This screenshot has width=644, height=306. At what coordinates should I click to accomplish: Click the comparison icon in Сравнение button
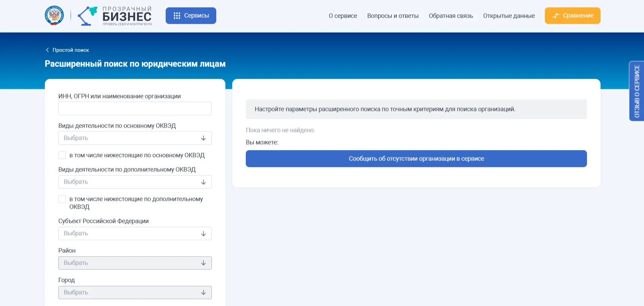point(556,15)
